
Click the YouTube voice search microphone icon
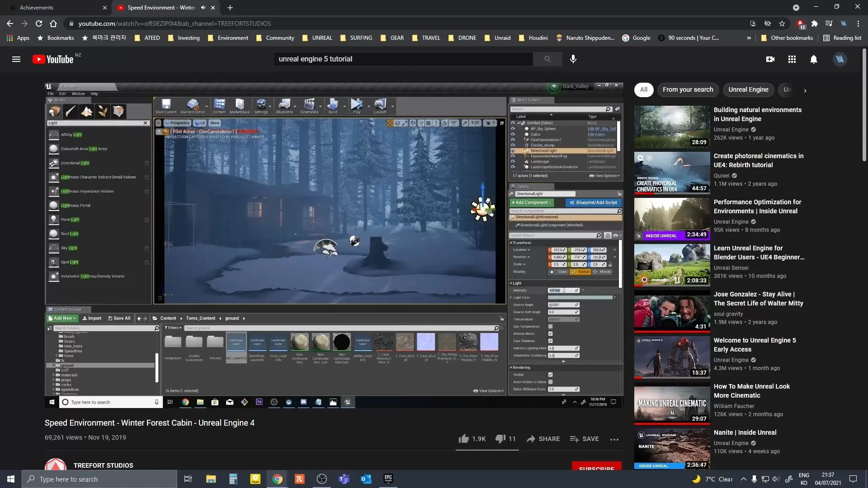[573, 59]
